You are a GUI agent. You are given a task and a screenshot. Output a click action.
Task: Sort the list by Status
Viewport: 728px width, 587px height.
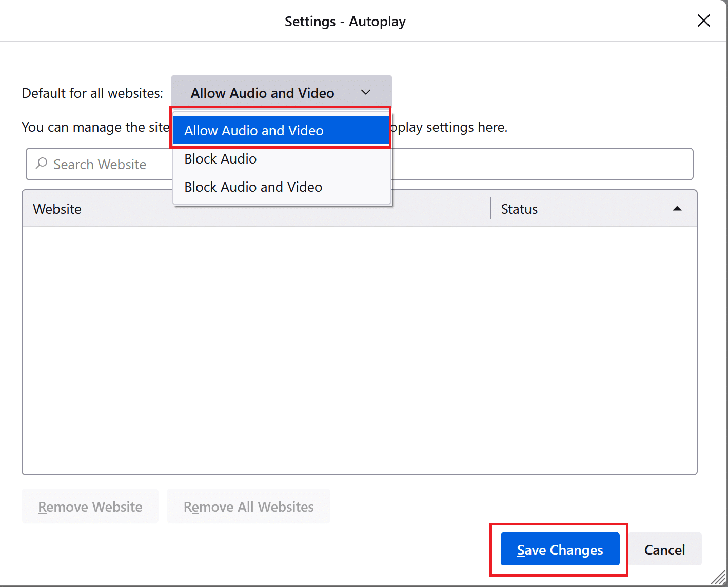pyautogui.click(x=519, y=209)
